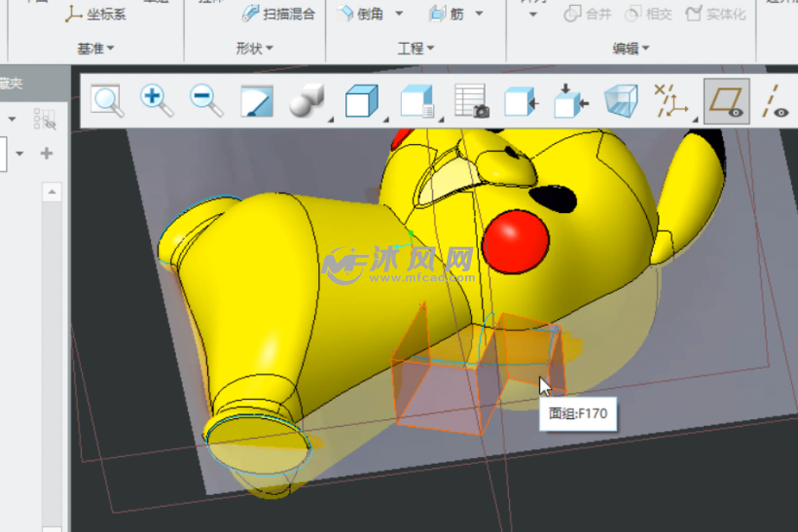Toggle datum plane display visibility
The width and height of the screenshot is (798, 532).
[726, 101]
